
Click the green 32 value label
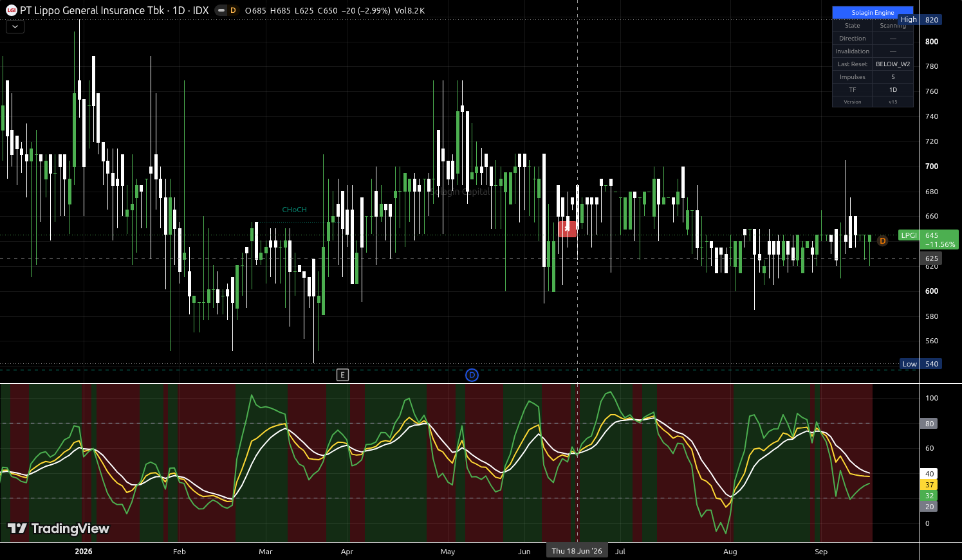coord(929,496)
